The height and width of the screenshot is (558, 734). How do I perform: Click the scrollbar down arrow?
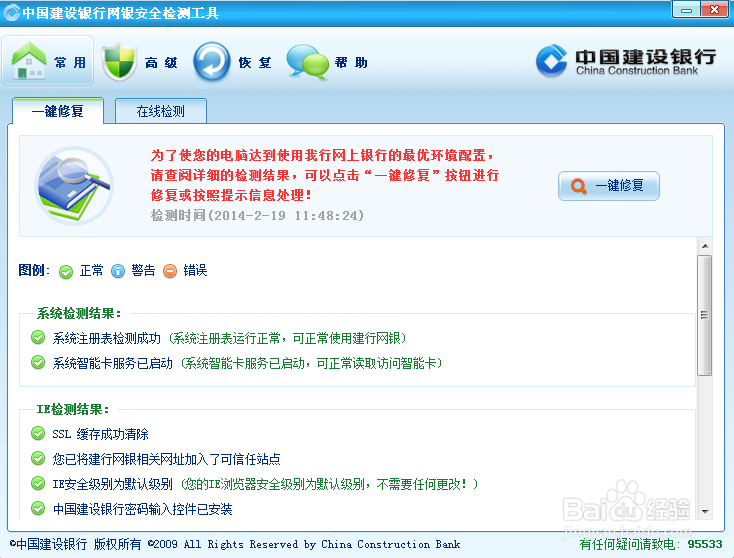(x=705, y=512)
